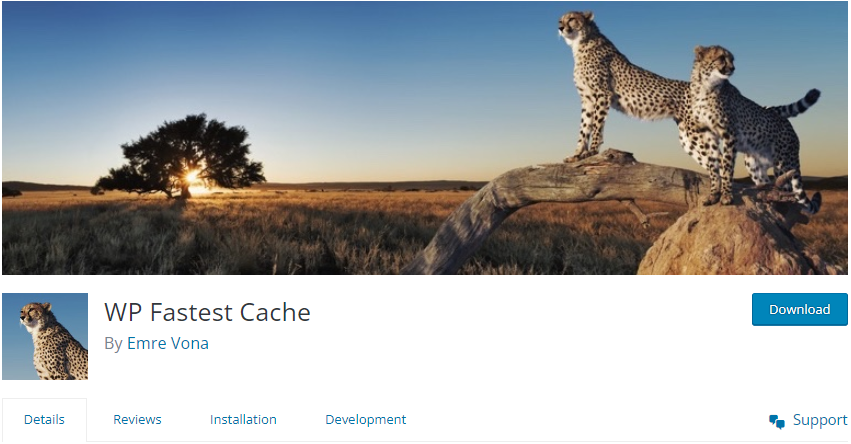Click the fallen log under the cheetahs
The image size is (851, 444).
(543, 201)
